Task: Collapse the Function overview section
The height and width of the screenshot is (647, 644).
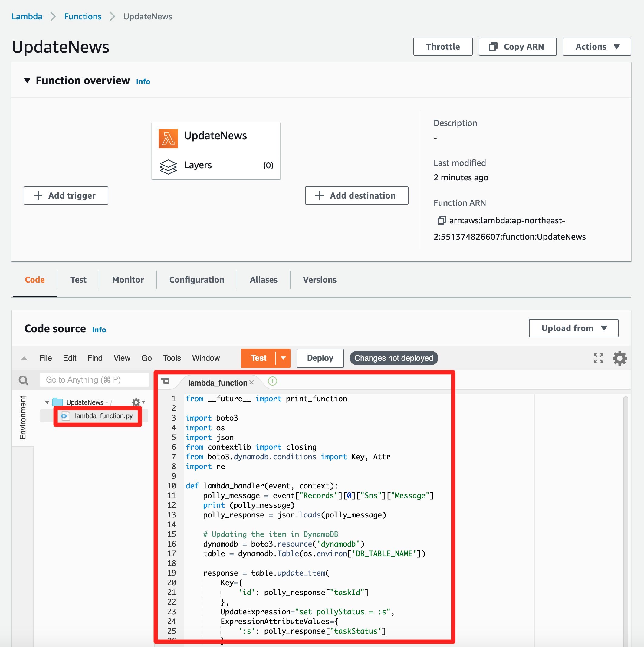Action: 28,80
